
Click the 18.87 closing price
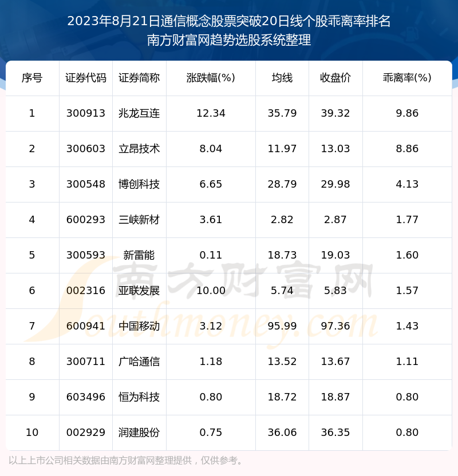[x=335, y=398]
